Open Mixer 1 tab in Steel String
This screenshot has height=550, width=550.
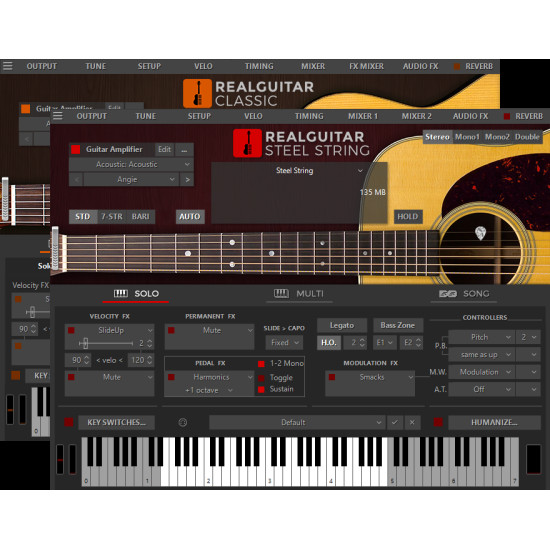pos(363,116)
